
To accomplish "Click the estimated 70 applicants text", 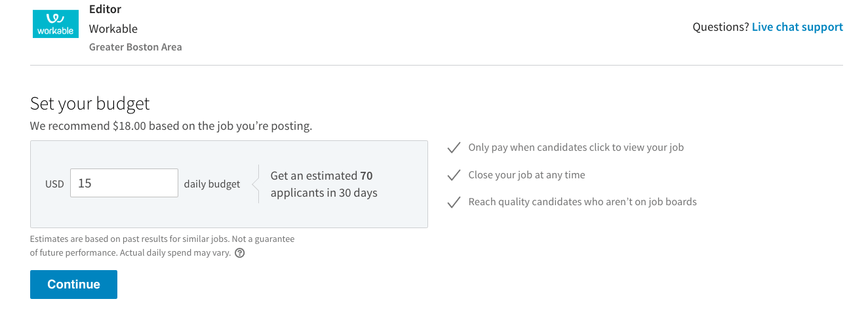I will (324, 184).
